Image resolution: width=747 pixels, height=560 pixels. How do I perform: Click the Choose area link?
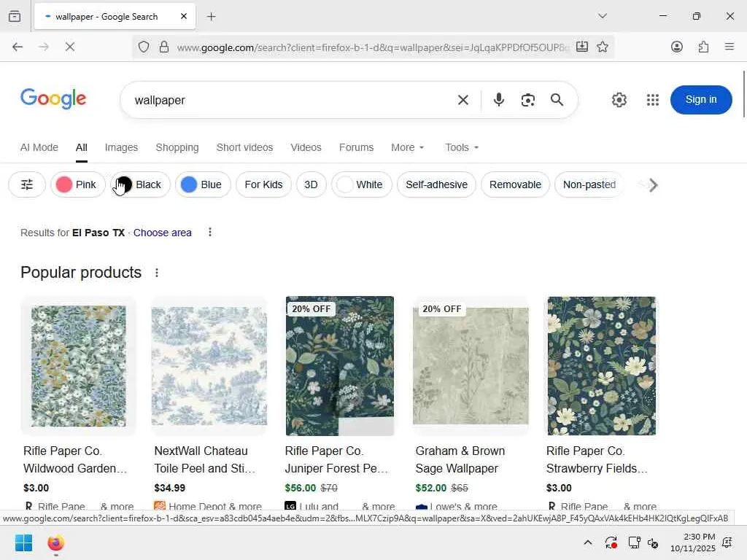coord(163,233)
